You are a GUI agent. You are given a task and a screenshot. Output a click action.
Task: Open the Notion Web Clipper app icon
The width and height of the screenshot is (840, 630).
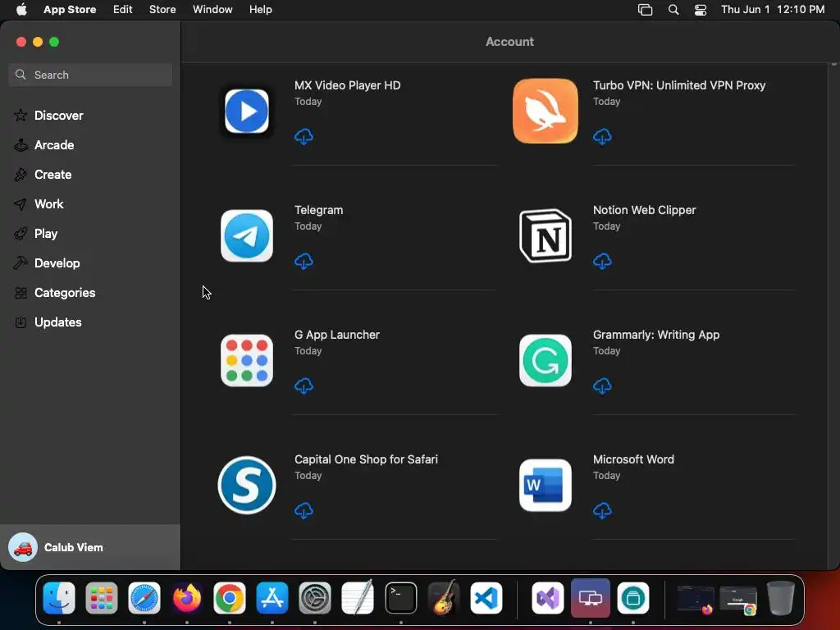tap(546, 235)
